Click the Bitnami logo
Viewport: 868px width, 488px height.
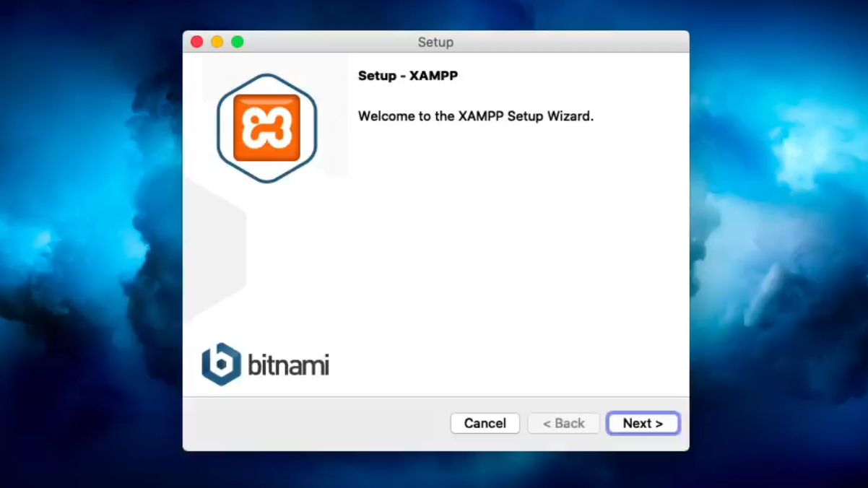[x=265, y=365]
